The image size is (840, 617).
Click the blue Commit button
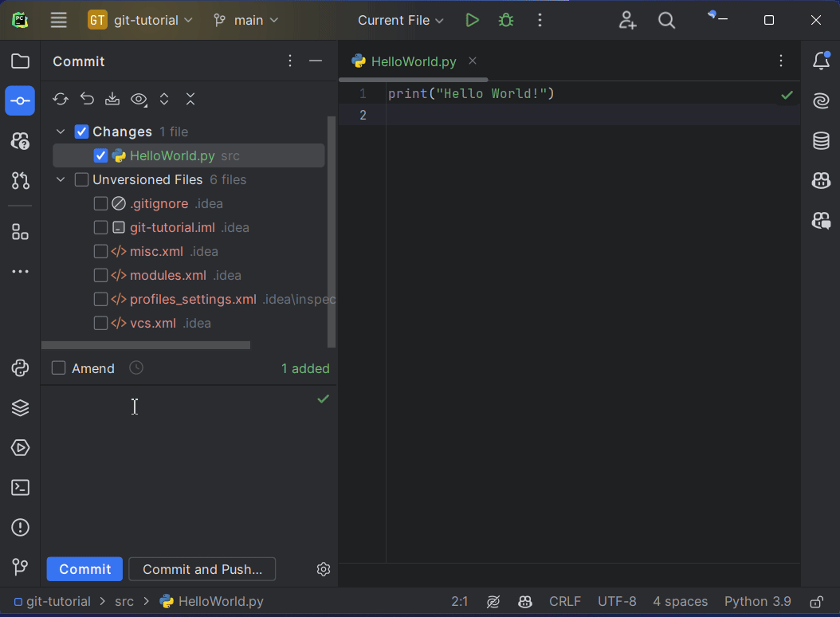coord(84,569)
